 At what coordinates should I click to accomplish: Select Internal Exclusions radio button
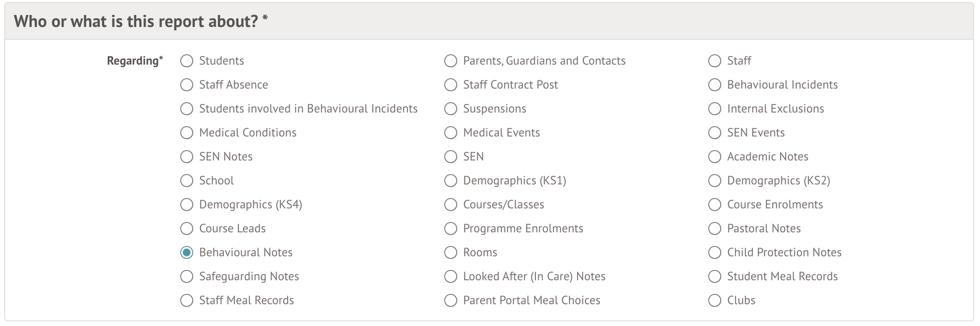click(715, 109)
